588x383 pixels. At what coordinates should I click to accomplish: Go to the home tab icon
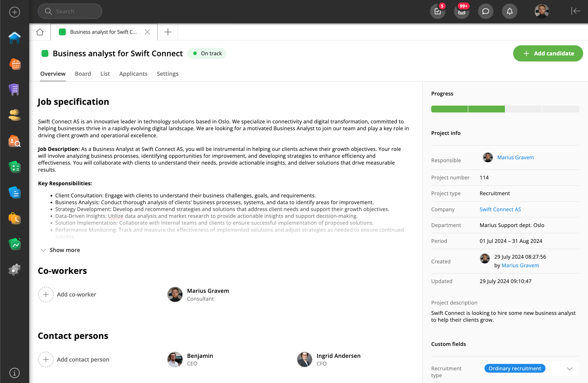(40, 32)
